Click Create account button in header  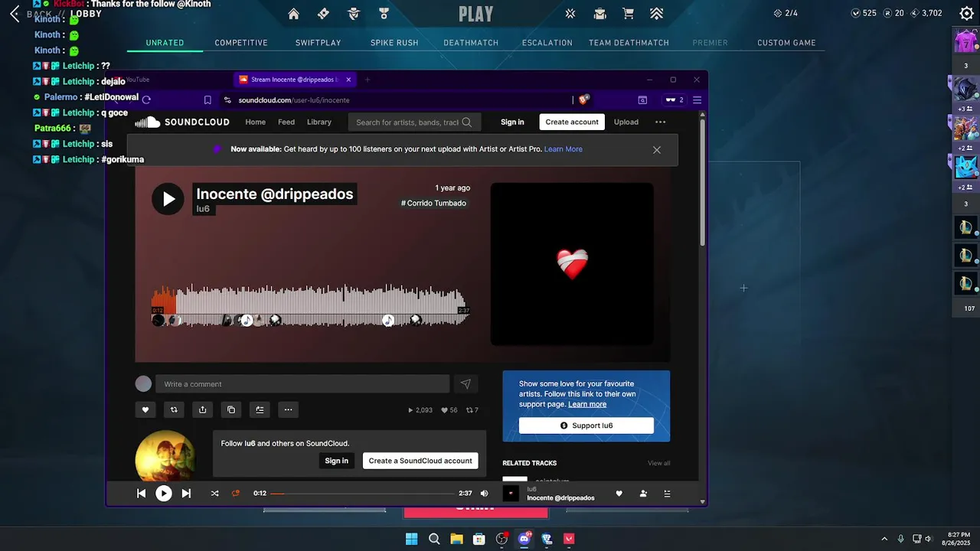pos(572,122)
